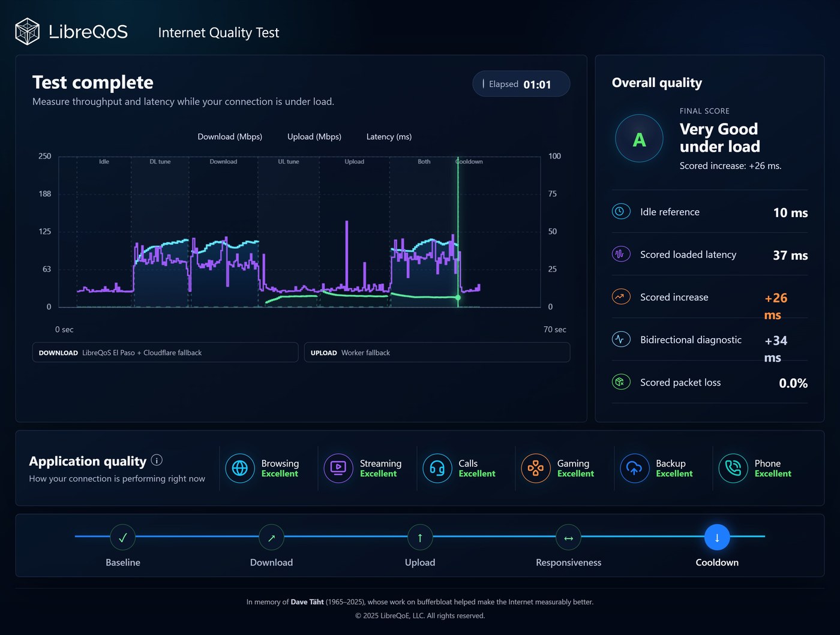Toggle the Latency (ms) chart legend

tap(389, 137)
